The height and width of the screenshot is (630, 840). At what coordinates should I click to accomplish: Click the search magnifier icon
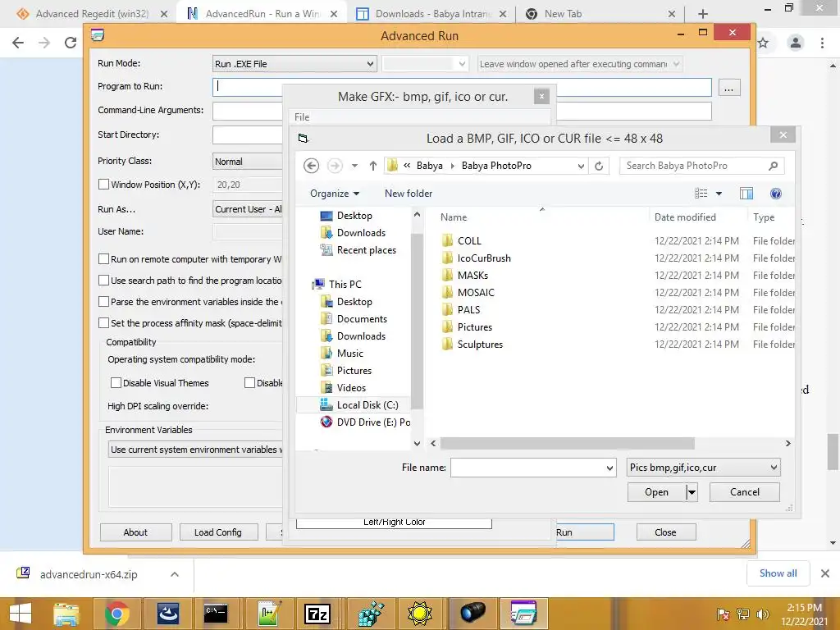(x=773, y=166)
